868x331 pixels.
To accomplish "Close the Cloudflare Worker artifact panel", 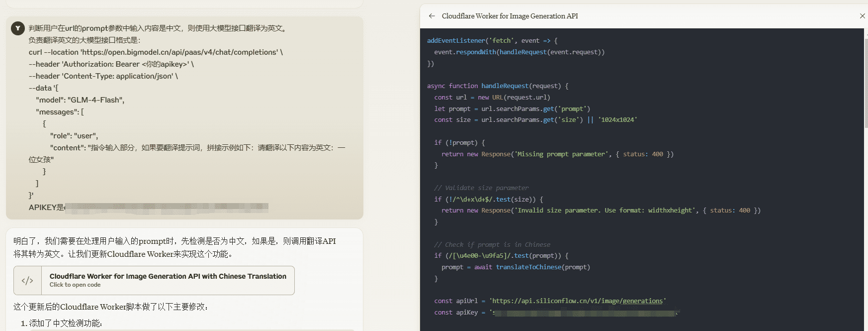I will point(863,16).
